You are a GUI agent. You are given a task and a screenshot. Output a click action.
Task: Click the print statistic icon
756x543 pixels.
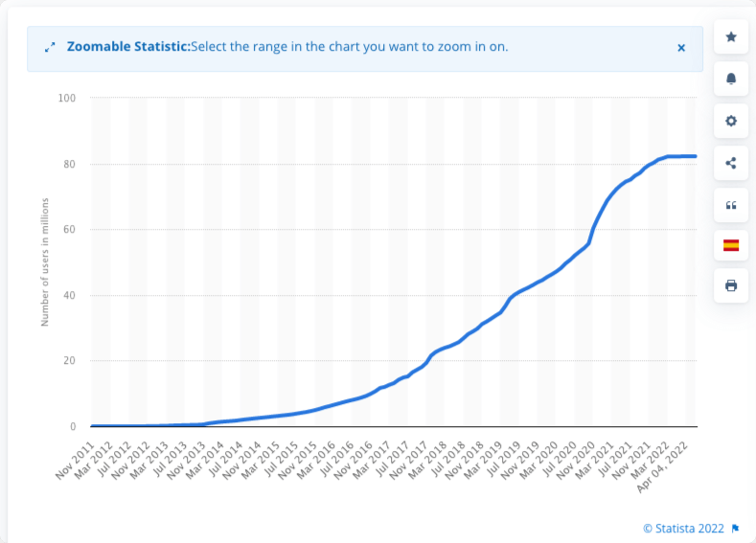coord(731,285)
